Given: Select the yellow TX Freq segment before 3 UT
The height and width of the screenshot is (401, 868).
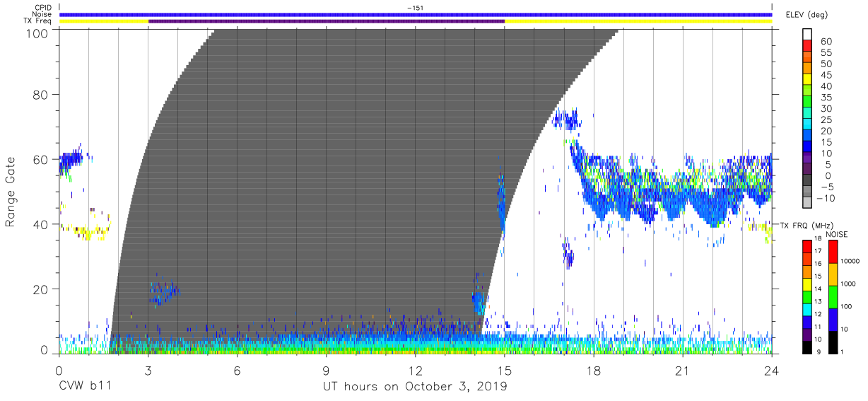Looking at the screenshot, I should 104,21.
